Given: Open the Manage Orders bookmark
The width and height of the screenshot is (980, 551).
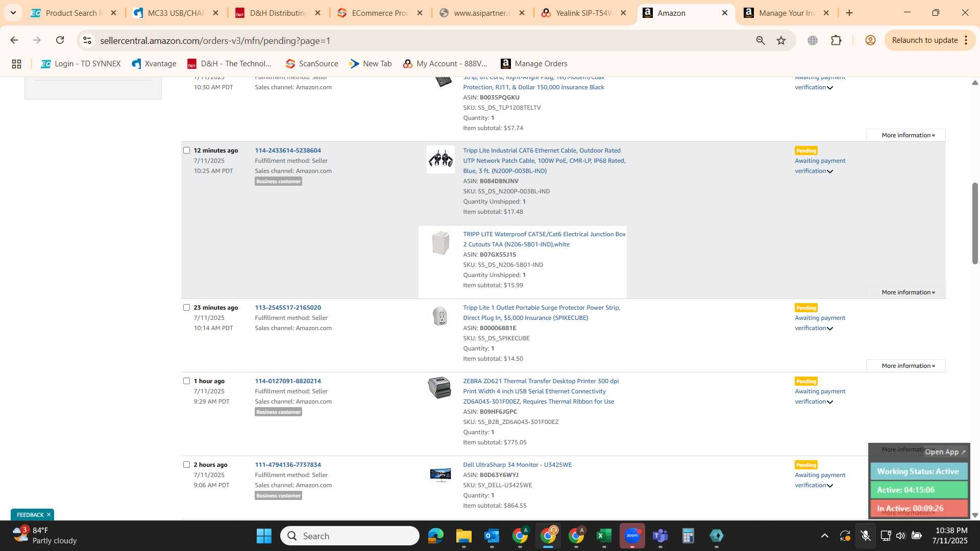Looking at the screenshot, I should [x=534, y=64].
